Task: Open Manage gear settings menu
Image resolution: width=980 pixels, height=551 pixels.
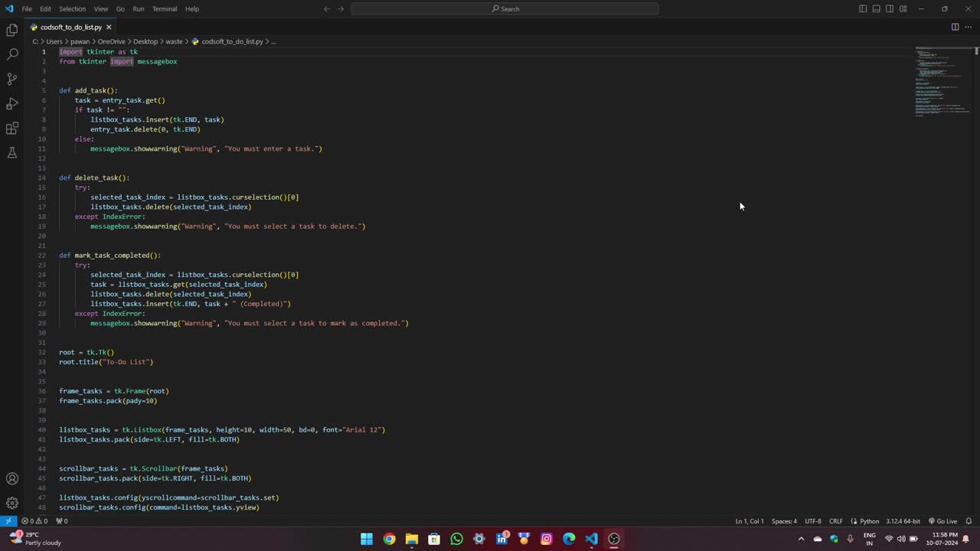Action: 11,503
